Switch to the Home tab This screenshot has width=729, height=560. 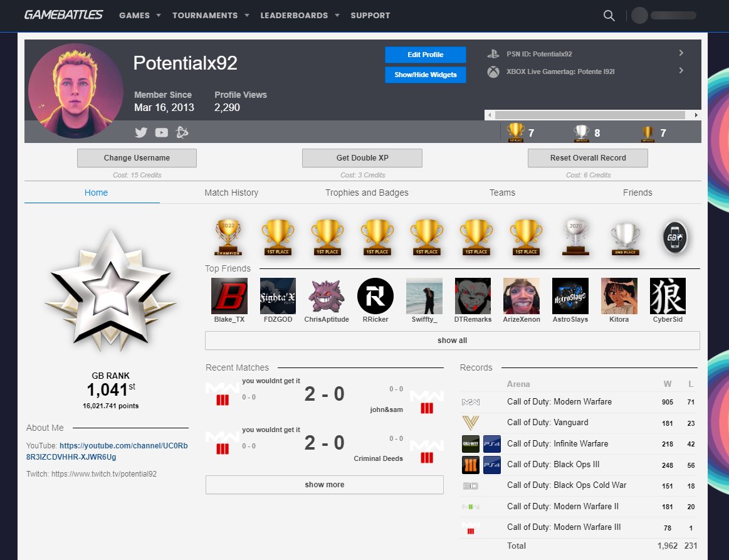point(96,193)
